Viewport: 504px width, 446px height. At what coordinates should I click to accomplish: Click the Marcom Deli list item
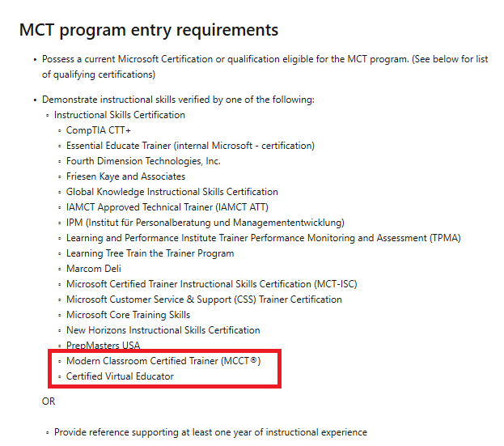click(94, 269)
